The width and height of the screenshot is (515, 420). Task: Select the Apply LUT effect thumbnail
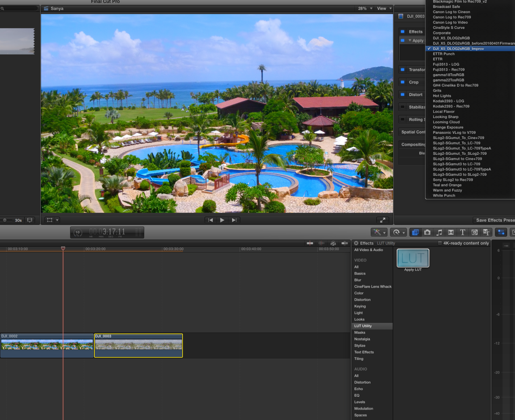413,258
